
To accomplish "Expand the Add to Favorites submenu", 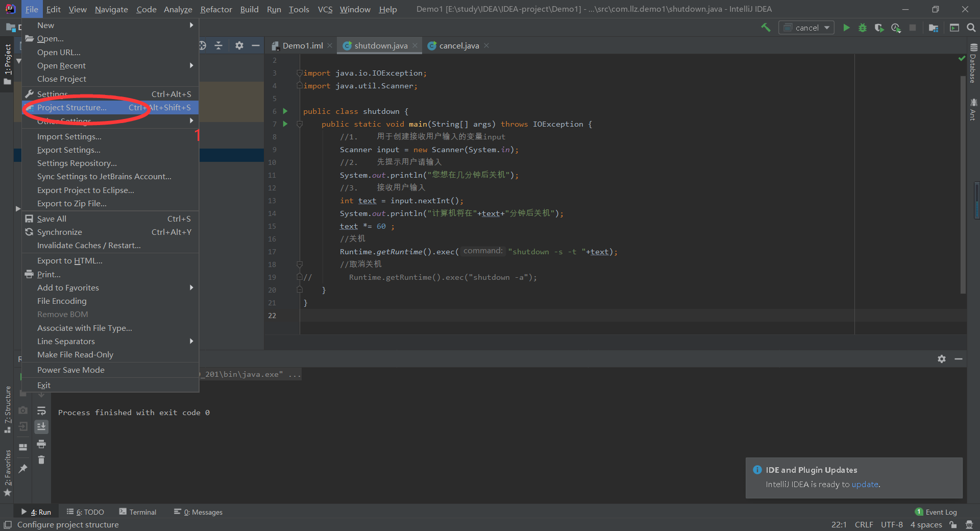I will tap(110, 287).
